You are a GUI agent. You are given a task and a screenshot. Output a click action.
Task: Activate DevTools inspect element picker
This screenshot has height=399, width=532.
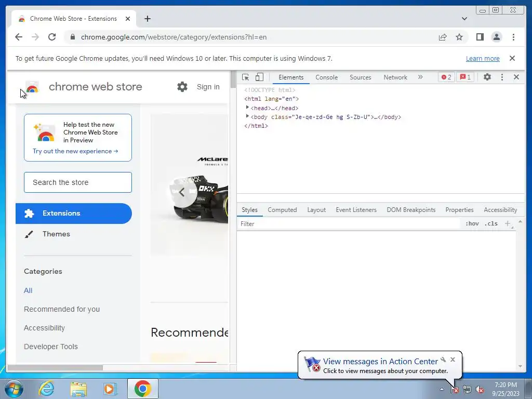point(246,77)
